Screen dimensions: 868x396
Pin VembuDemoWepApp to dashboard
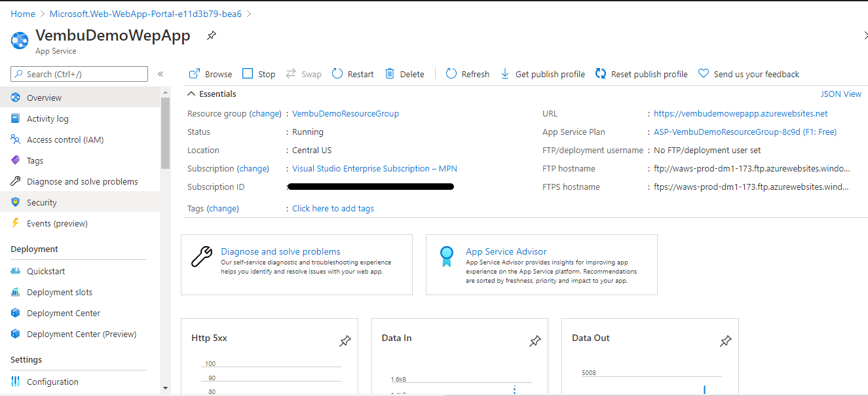pos(212,36)
